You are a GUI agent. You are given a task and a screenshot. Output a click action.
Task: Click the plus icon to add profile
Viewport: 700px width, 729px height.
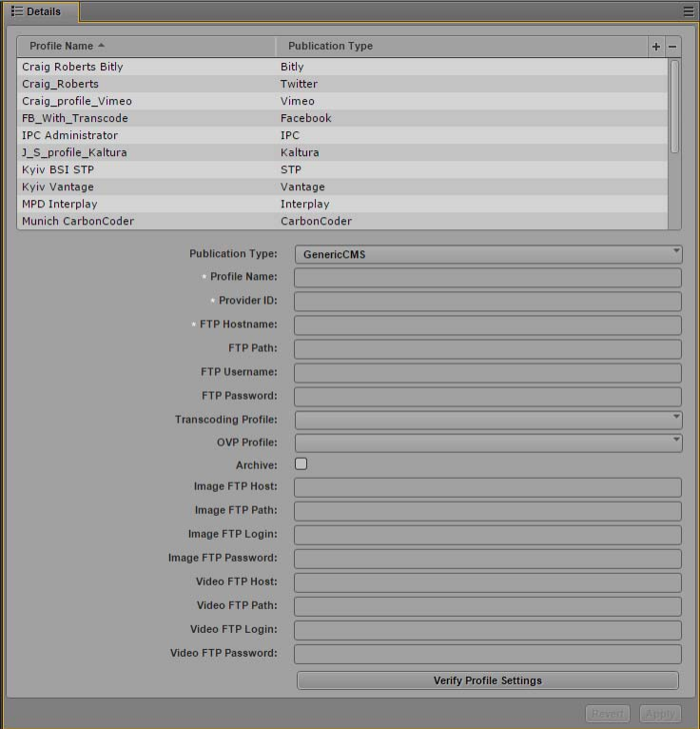656,47
